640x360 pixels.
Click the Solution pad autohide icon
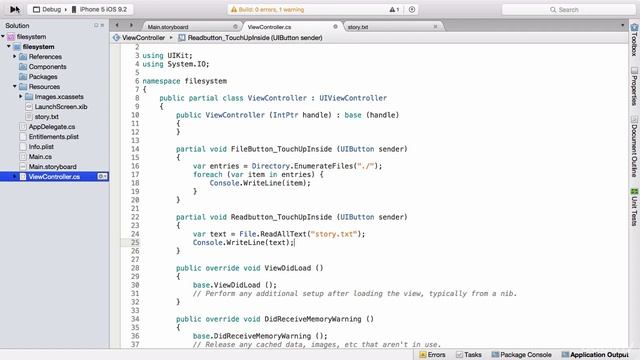tap(96, 25)
